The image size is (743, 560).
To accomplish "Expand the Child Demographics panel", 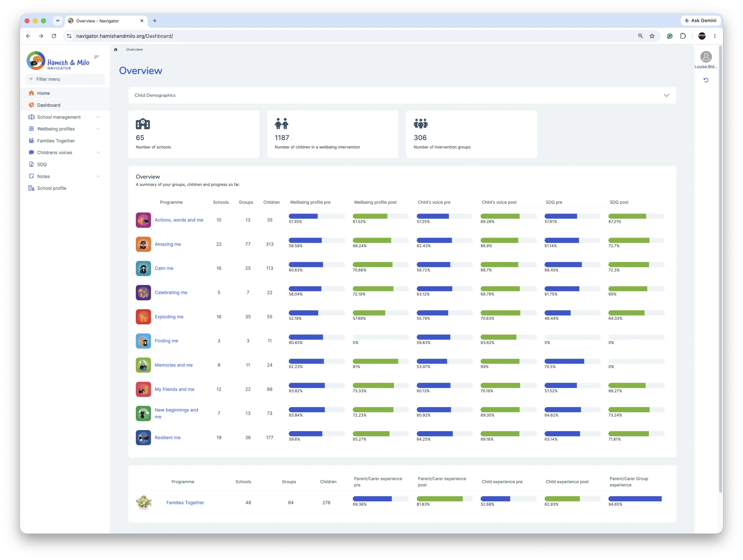I will point(402,95).
